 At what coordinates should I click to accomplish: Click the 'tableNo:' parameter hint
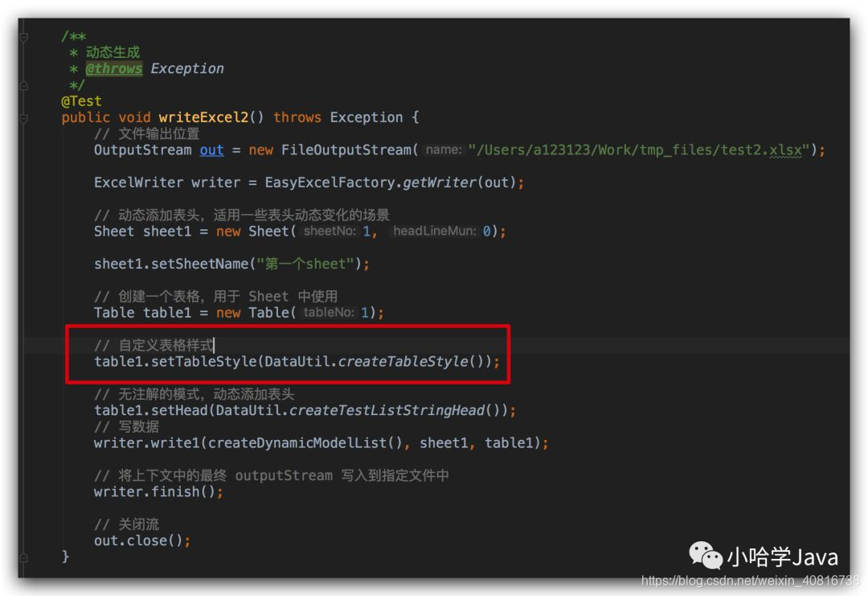(x=329, y=313)
